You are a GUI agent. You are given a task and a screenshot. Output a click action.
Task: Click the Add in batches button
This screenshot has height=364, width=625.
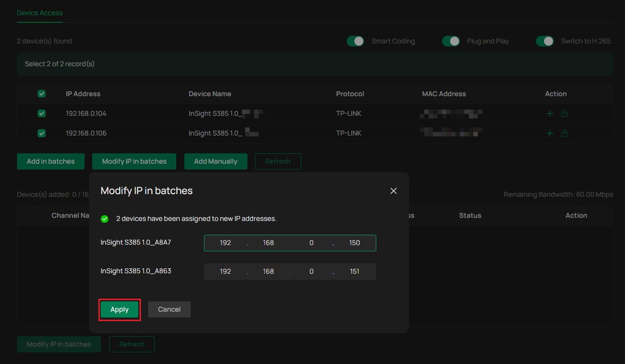pyautogui.click(x=51, y=161)
